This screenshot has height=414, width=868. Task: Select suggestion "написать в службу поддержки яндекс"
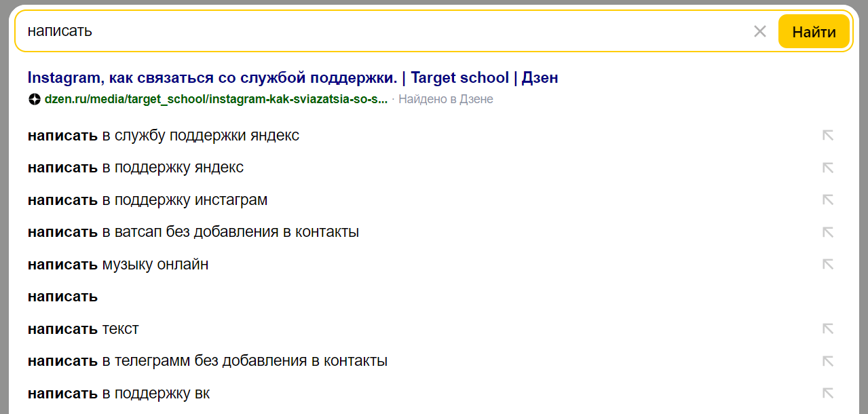coord(163,135)
